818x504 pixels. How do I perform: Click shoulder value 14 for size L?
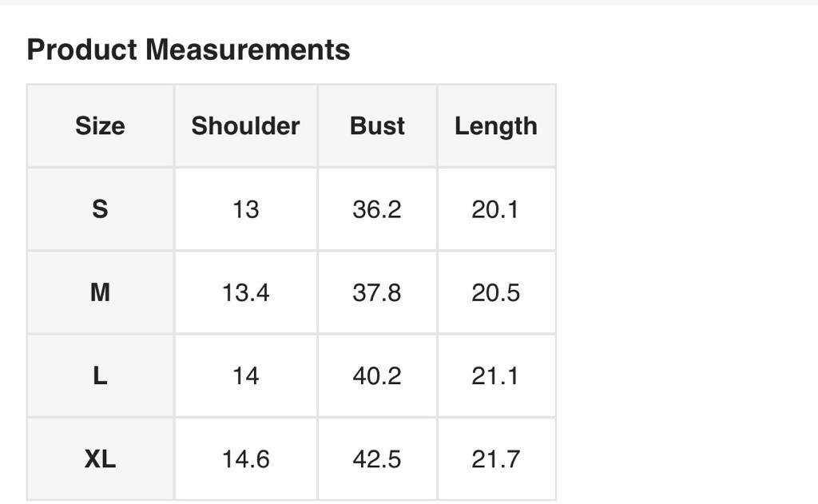(245, 375)
